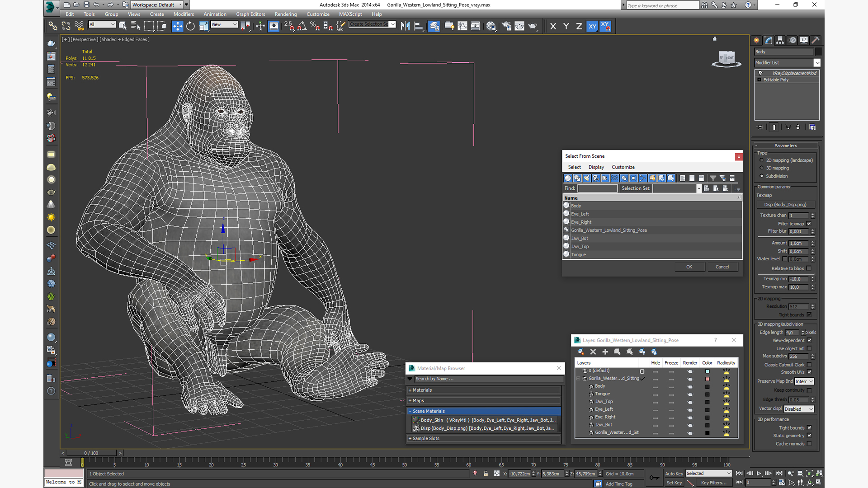Activate the Select and Move tool
This screenshot has height=488, width=868.
pos(177,26)
